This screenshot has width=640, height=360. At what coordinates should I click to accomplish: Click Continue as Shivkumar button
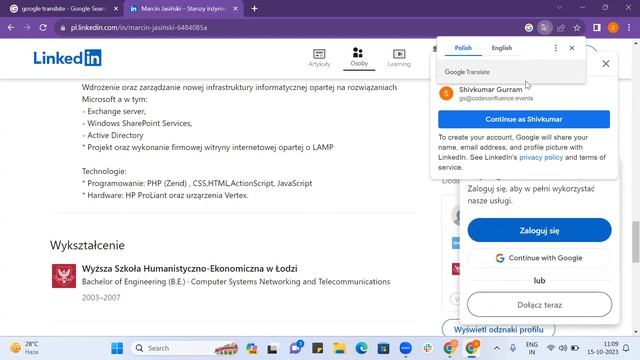pyautogui.click(x=524, y=119)
